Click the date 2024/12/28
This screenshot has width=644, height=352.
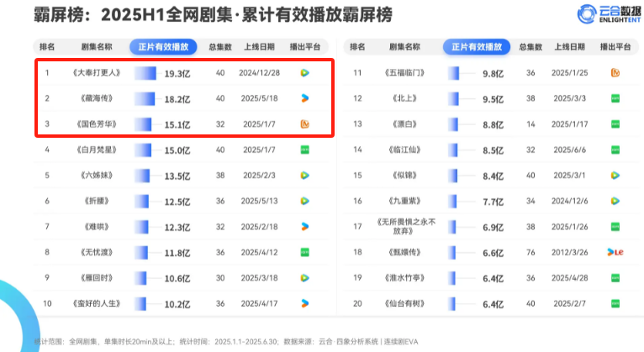coord(259,73)
